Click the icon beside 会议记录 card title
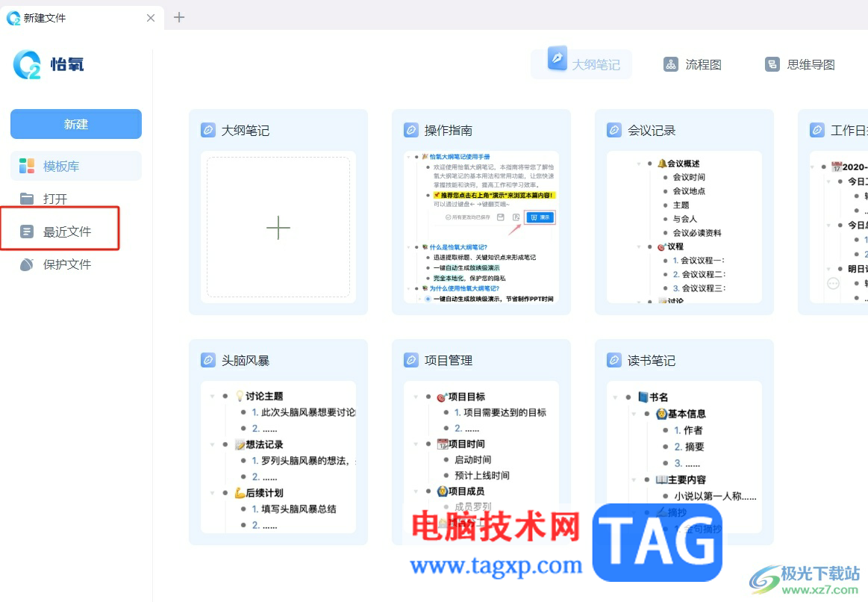The height and width of the screenshot is (602, 868). 614,130
